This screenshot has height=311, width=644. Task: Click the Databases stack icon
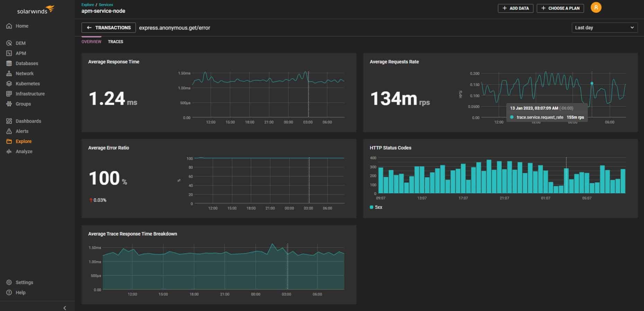[9, 63]
